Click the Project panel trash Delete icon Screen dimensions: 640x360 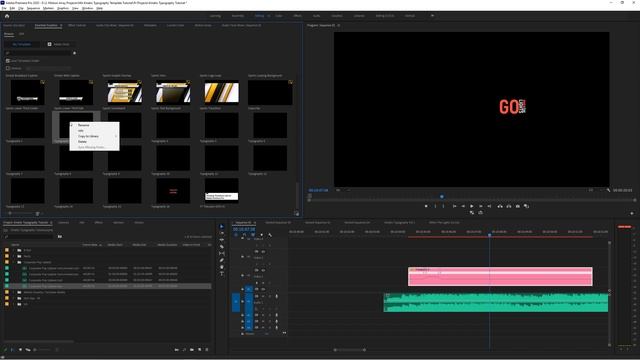click(x=207, y=349)
